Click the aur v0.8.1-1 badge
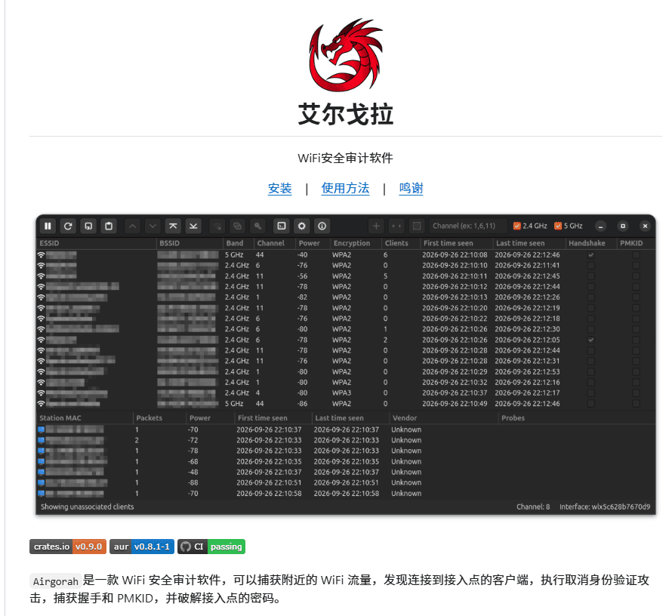Image resolution: width=672 pixels, height=616 pixels. 142,547
